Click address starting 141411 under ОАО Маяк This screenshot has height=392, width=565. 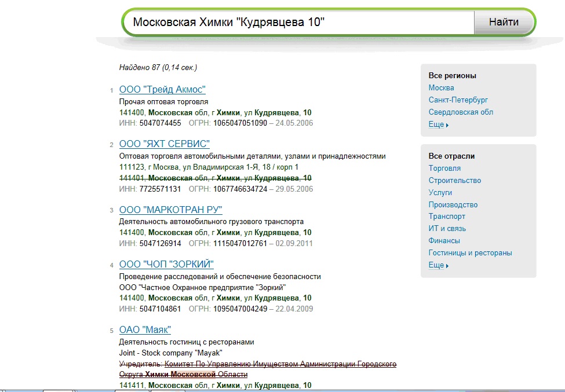point(216,385)
